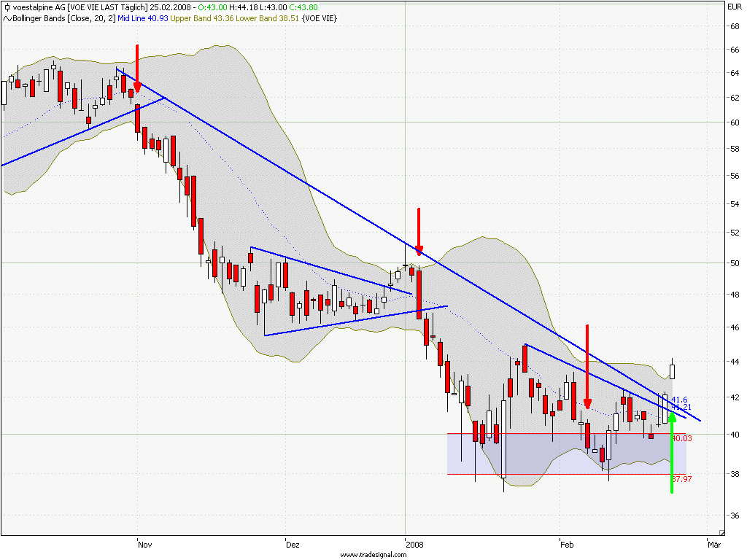This screenshot has height=560, width=747.
Task: Click the blue 41.21 trendline price label
Action: [x=682, y=407]
